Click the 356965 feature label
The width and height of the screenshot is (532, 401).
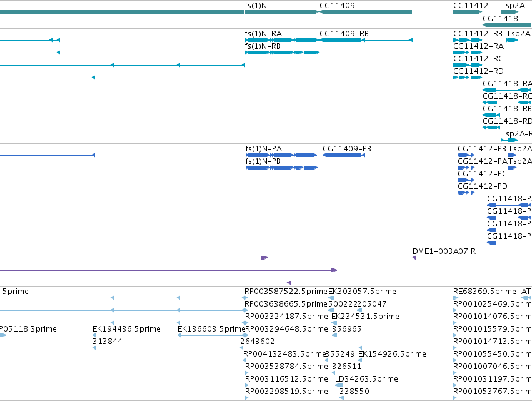coord(346,329)
